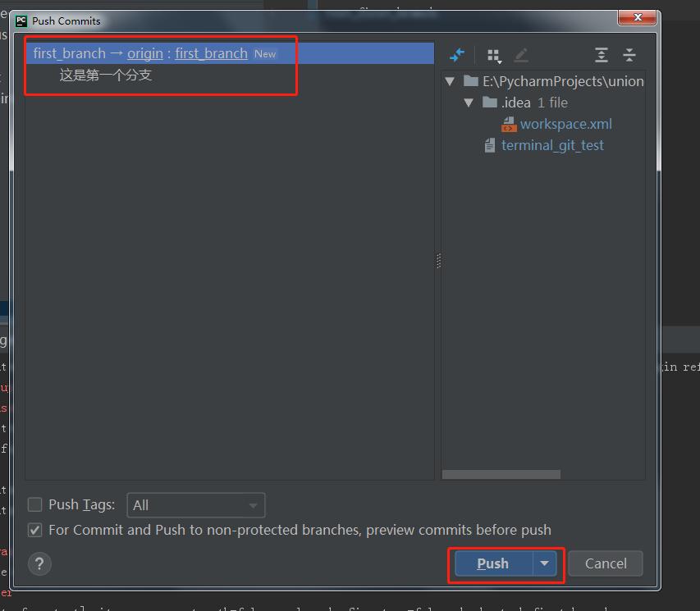Collapse the E:\PycharmProjects root folder
The width and height of the screenshot is (700, 611).
pyautogui.click(x=450, y=81)
